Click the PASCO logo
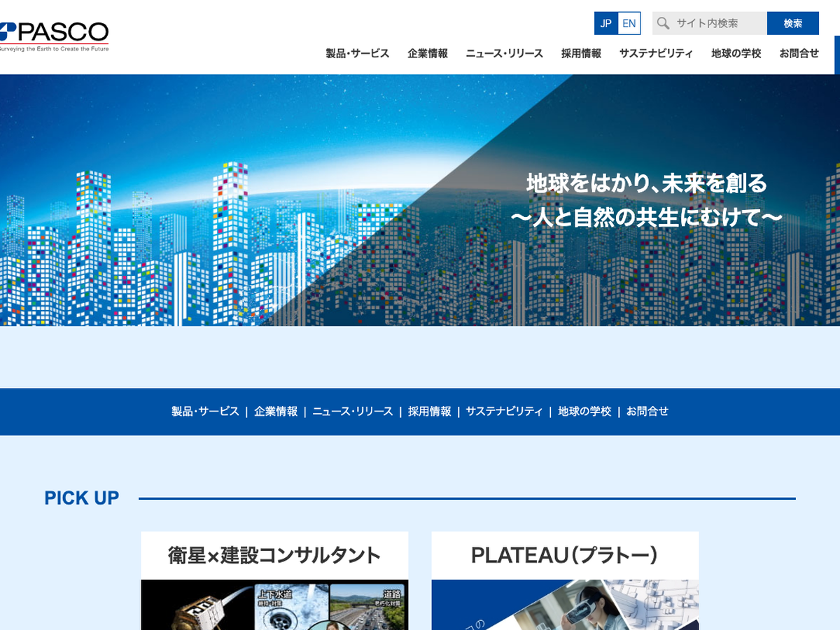 click(x=55, y=35)
